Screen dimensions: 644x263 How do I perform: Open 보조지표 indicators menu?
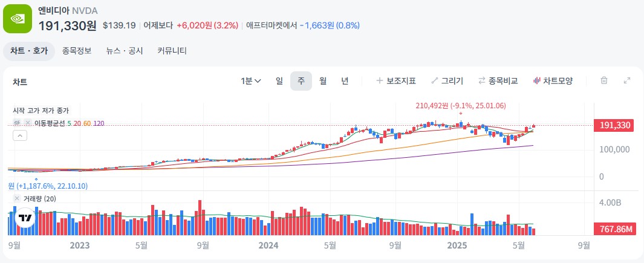point(396,81)
